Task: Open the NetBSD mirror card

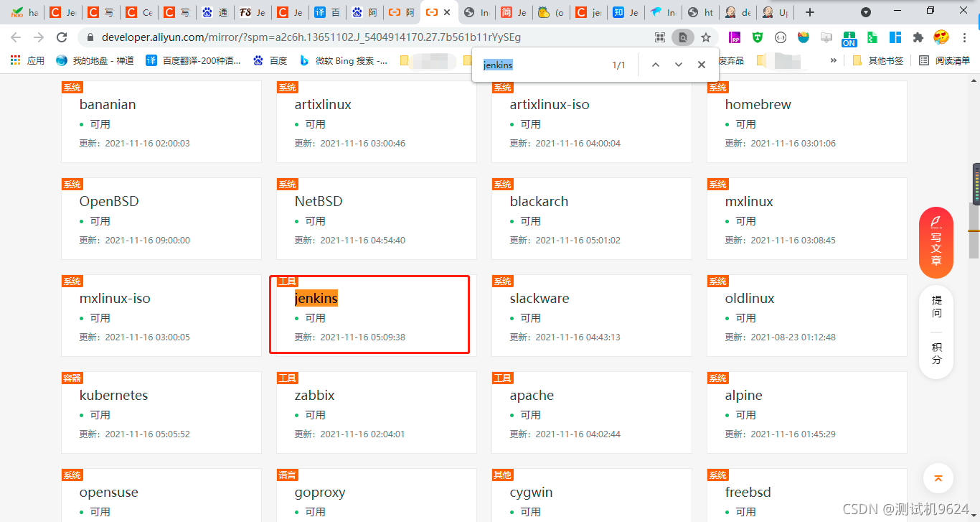Action: pos(377,218)
